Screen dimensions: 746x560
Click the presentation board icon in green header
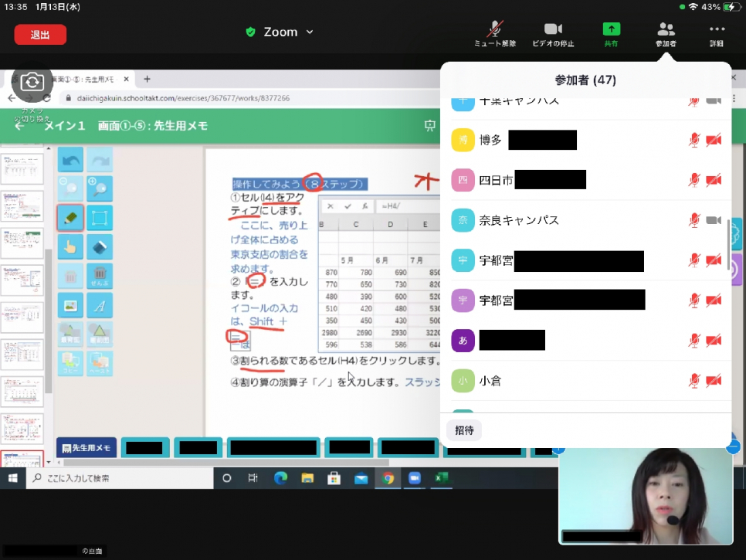tap(429, 126)
